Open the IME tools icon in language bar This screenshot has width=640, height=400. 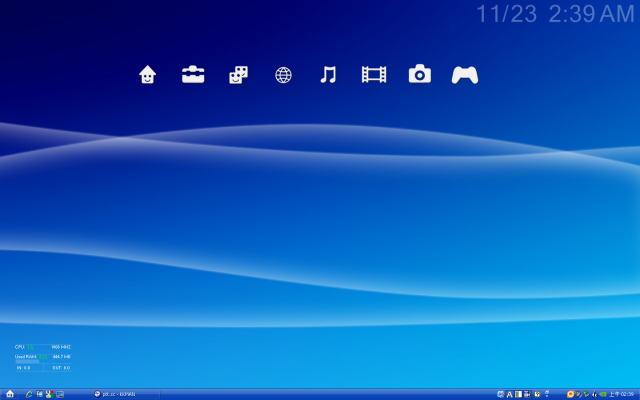tap(527, 394)
